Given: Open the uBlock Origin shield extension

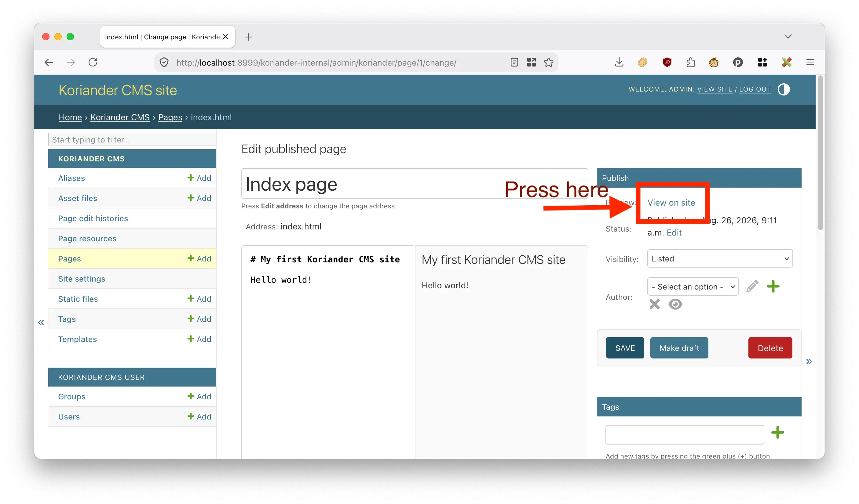Looking at the screenshot, I should (x=667, y=62).
